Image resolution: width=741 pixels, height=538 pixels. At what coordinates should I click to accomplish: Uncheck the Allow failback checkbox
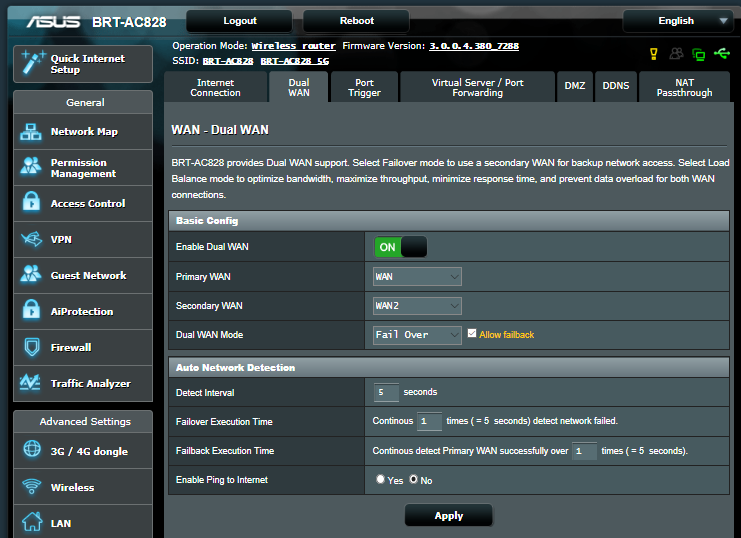coord(472,334)
